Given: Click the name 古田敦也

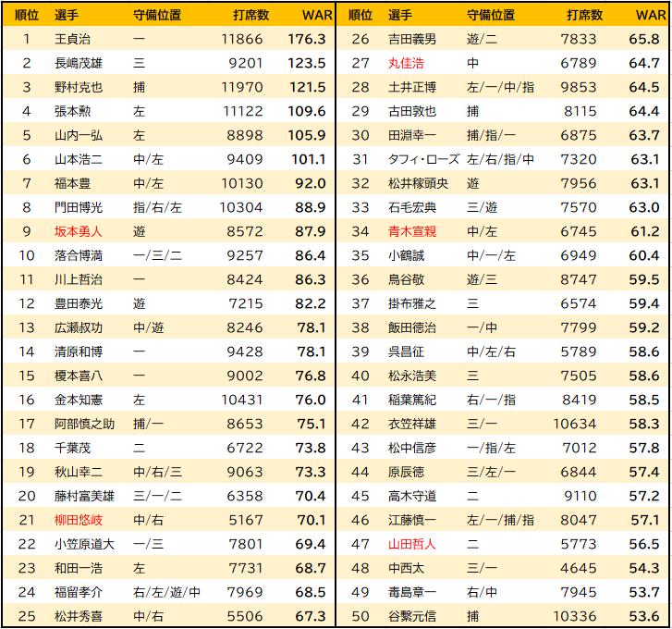Looking at the screenshot, I should pyautogui.click(x=412, y=111).
